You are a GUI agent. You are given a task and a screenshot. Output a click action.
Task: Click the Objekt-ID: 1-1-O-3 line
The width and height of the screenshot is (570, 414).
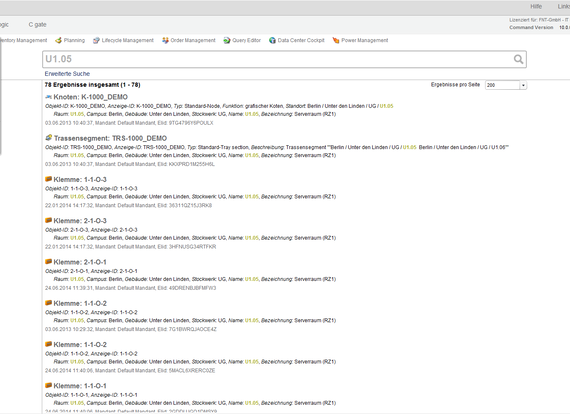91,189
